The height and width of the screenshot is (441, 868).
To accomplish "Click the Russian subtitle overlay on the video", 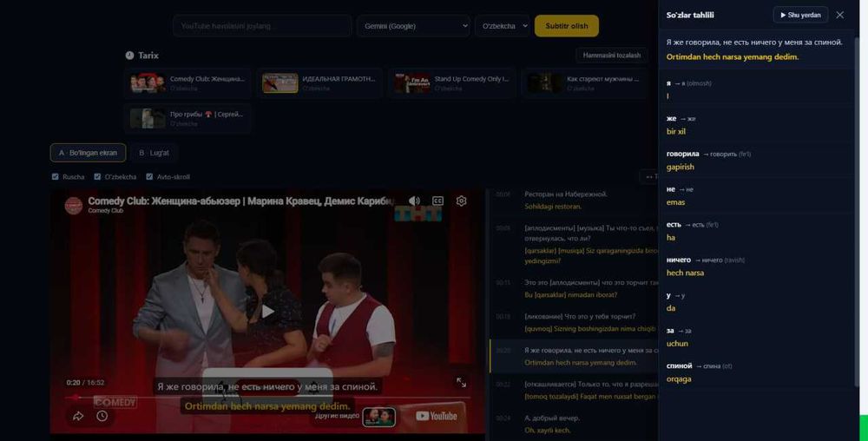I will tap(267, 387).
